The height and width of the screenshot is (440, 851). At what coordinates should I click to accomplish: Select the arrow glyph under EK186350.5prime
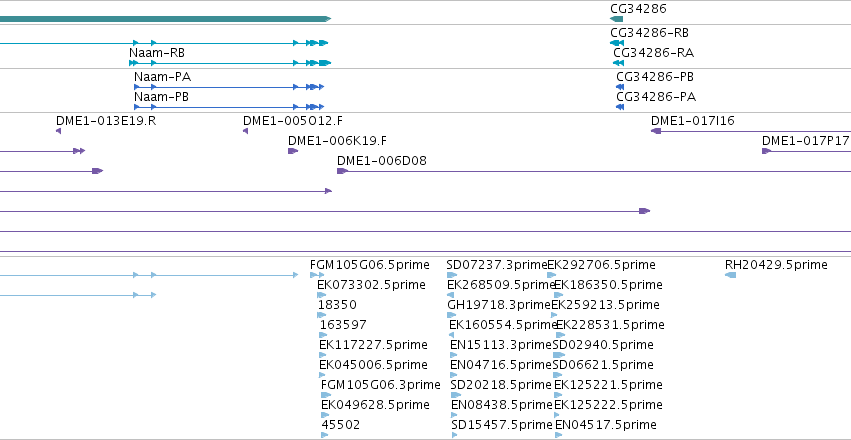coord(559,295)
